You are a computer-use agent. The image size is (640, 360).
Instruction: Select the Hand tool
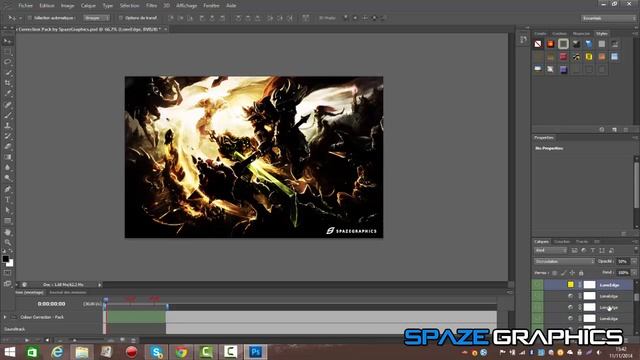(8, 232)
